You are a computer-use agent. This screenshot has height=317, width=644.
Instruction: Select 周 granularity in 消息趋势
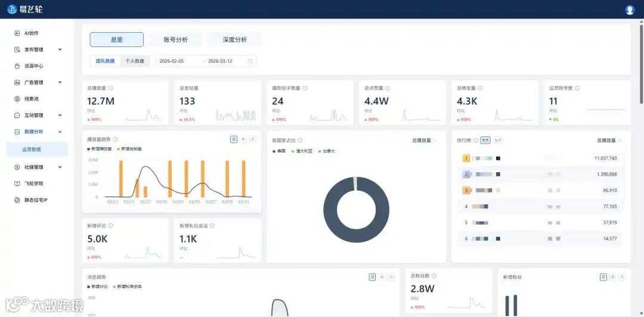coord(382,277)
